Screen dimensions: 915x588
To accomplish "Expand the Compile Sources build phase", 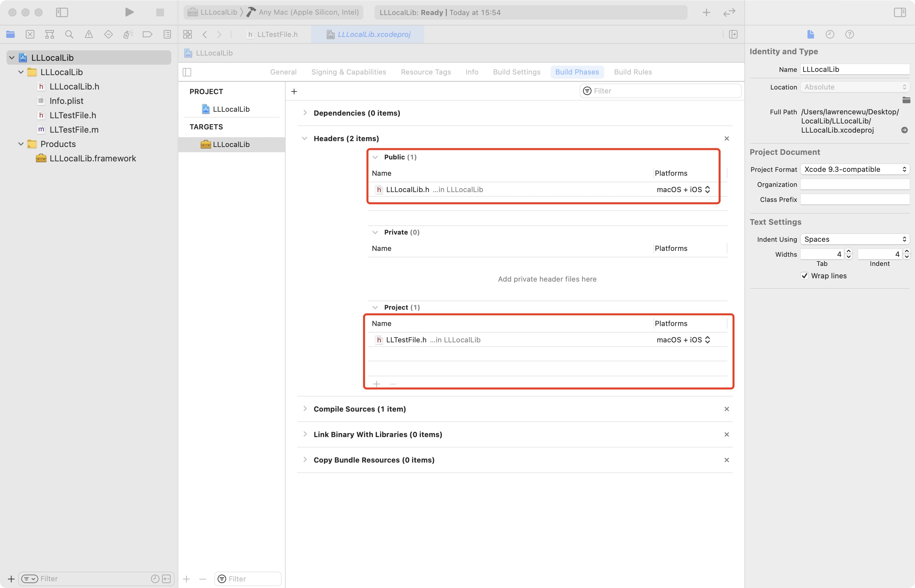I will pyautogui.click(x=305, y=409).
